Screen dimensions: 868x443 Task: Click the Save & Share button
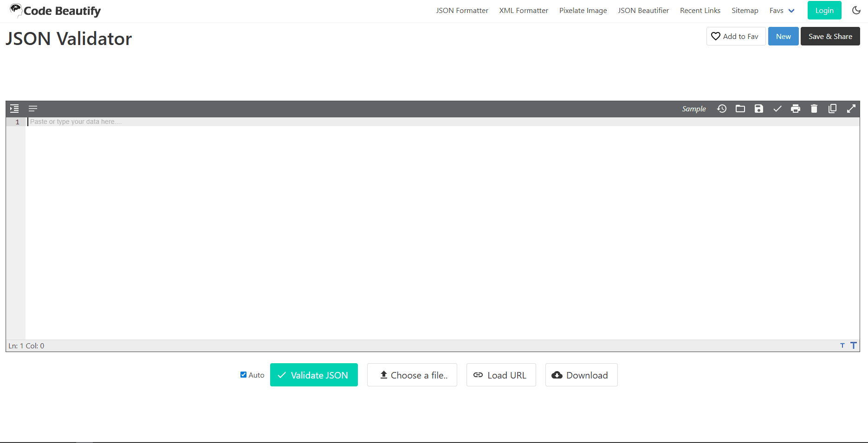coord(830,36)
